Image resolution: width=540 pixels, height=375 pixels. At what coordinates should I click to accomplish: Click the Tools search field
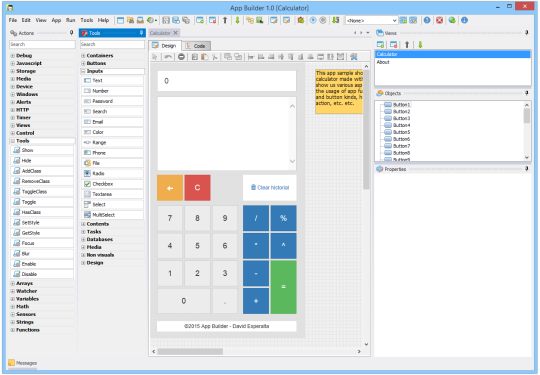(x=113, y=44)
